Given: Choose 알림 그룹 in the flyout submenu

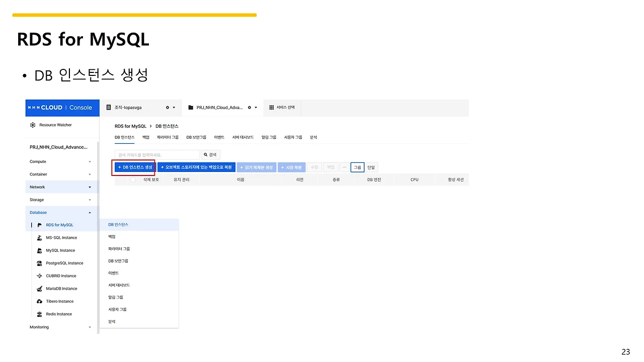Looking at the screenshot, I should click(139, 297).
